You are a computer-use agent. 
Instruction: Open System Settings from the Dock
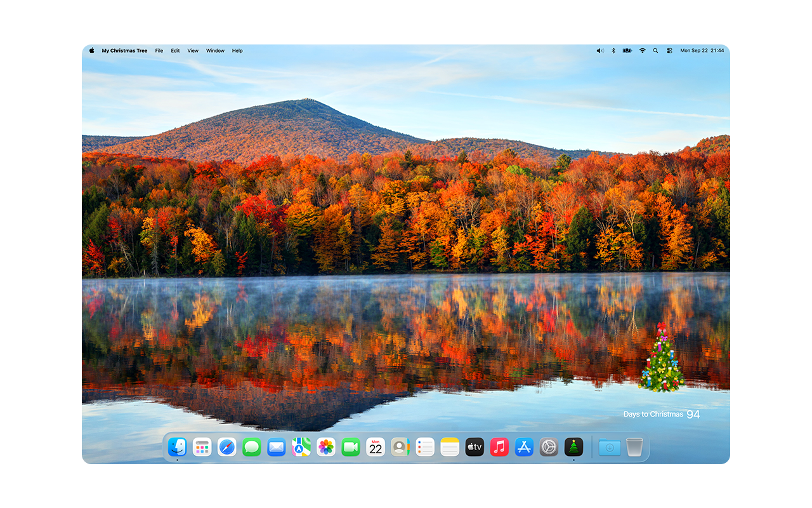click(x=549, y=447)
